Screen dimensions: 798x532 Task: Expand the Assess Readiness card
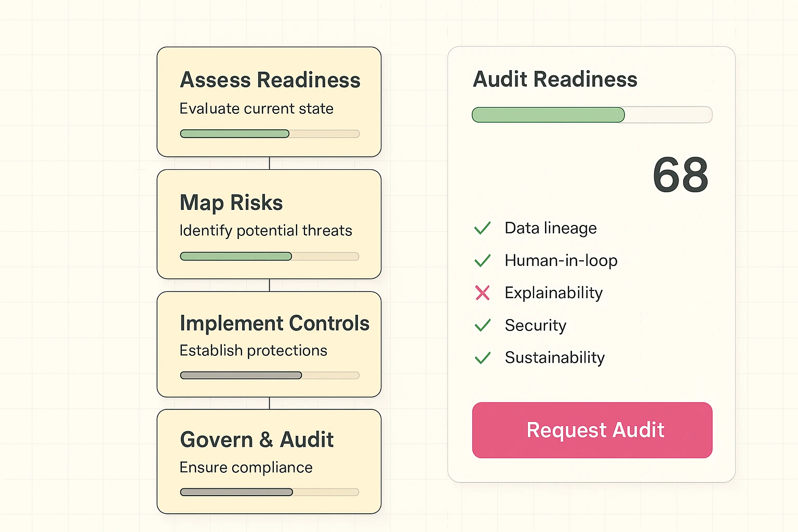point(269,102)
